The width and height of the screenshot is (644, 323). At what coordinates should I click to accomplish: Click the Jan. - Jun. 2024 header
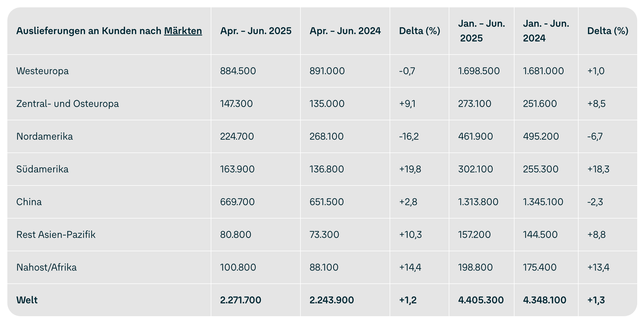tap(546, 31)
